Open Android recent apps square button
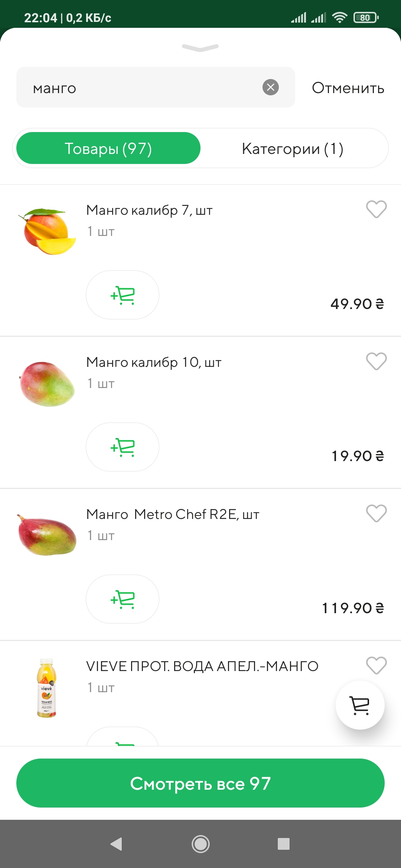 pyautogui.click(x=284, y=844)
